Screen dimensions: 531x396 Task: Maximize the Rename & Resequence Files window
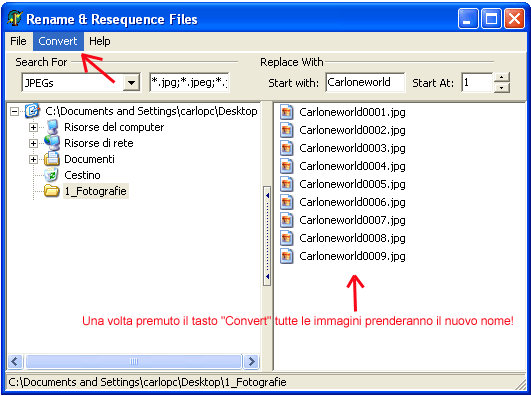[491, 19]
